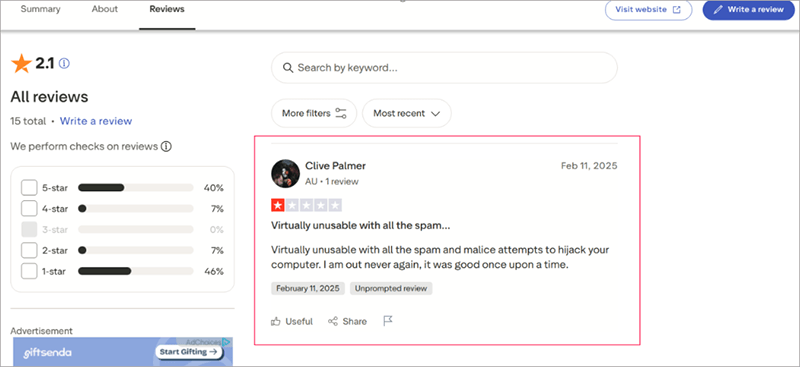
Task: Tick the 1-star filter checkbox
Action: (x=29, y=272)
